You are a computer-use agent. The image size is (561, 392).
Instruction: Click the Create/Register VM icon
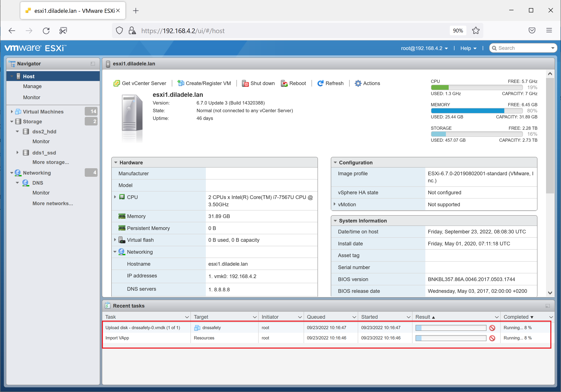coord(181,84)
